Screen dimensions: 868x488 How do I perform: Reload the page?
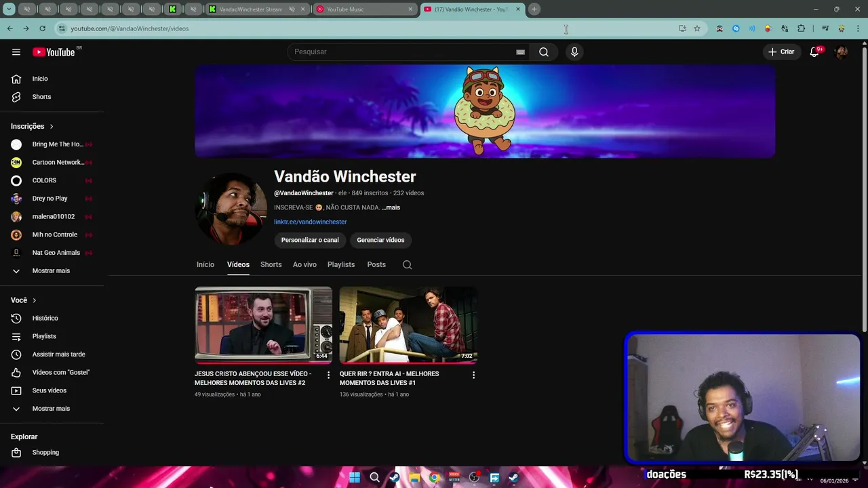[42, 28]
